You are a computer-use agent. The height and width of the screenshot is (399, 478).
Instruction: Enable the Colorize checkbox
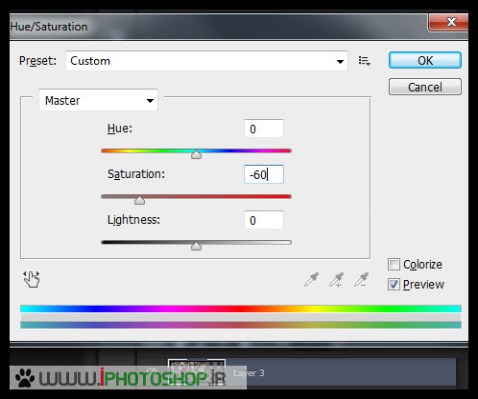point(394,264)
